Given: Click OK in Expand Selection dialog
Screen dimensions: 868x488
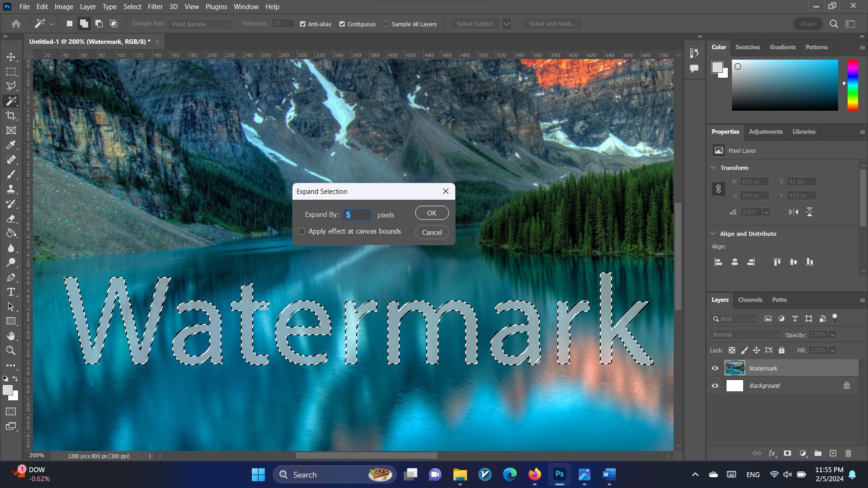Looking at the screenshot, I should pos(432,213).
